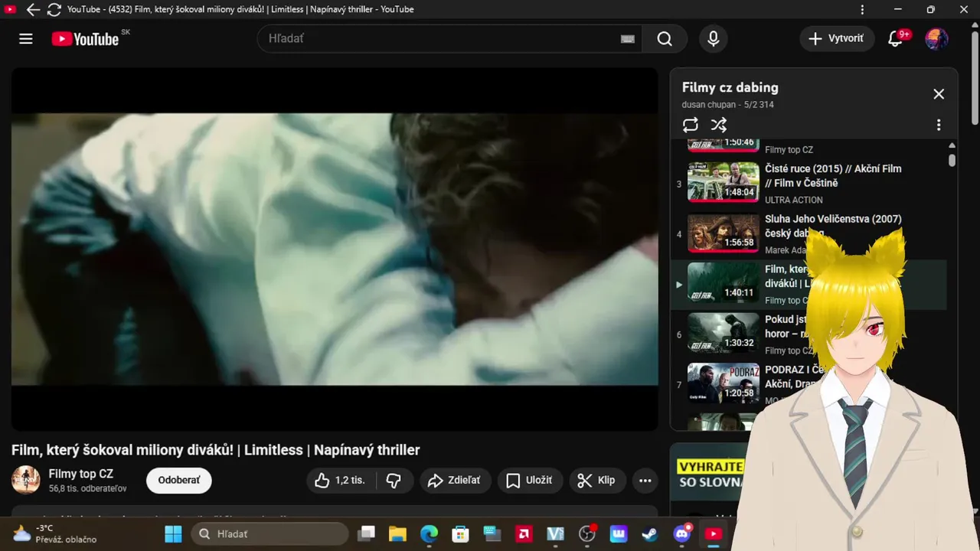Open the notifications bell
The width and height of the screenshot is (980, 551).
(895, 39)
